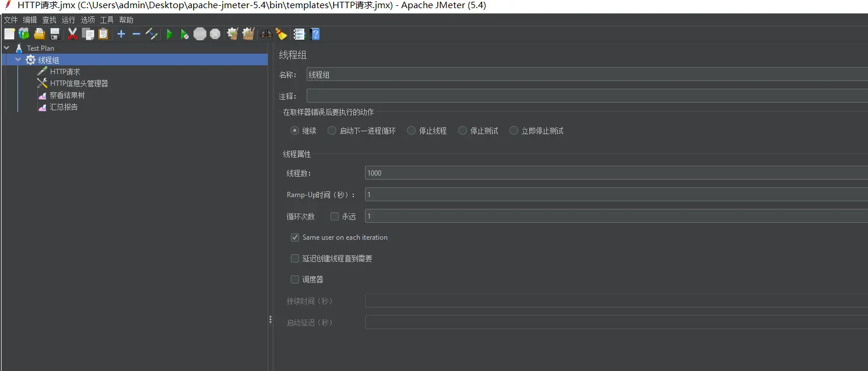Select 察看结果树 in the tree
The image size is (868, 371).
[x=67, y=95]
